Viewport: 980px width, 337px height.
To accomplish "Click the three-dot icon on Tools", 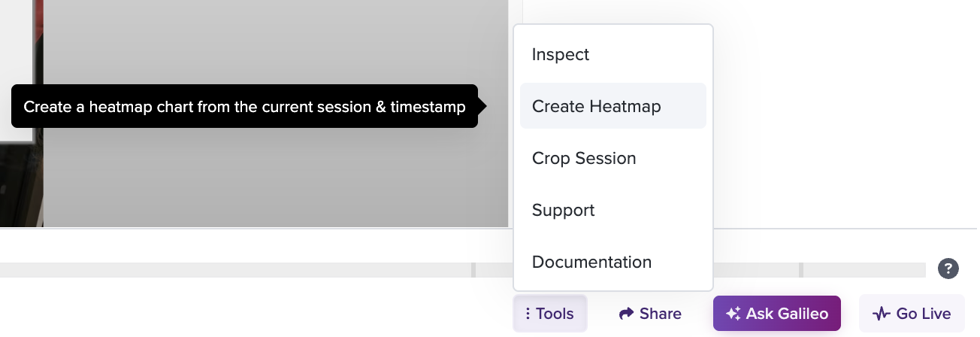I will coord(528,314).
